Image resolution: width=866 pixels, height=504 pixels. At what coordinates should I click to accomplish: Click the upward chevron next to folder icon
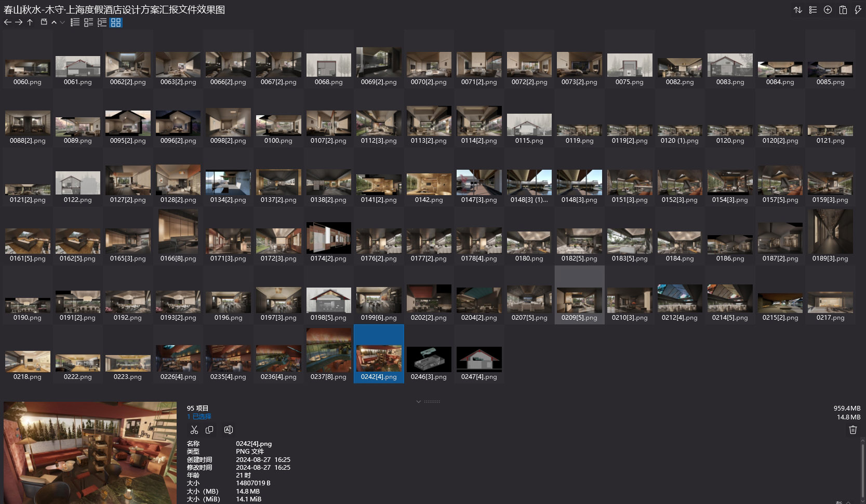pos(54,22)
